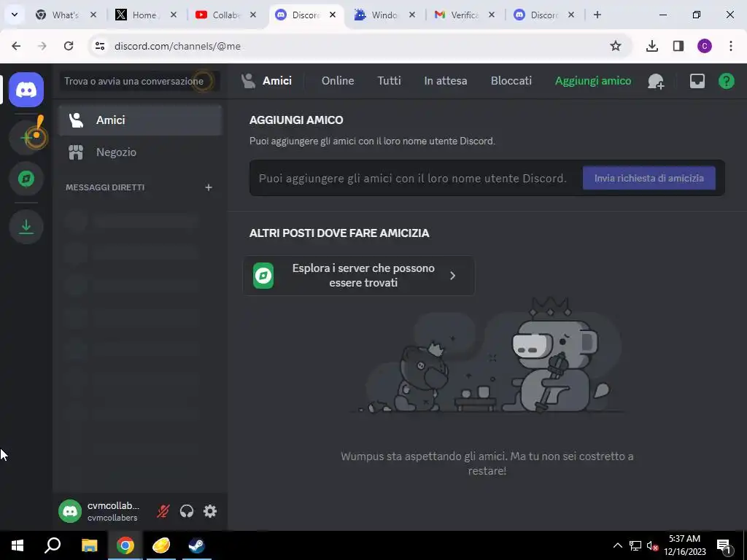Switch to the In attesa tab

[x=446, y=81]
